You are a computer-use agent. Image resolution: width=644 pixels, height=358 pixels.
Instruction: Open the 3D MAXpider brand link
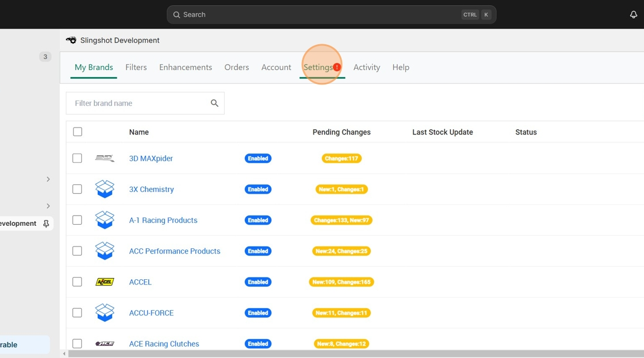tap(151, 159)
